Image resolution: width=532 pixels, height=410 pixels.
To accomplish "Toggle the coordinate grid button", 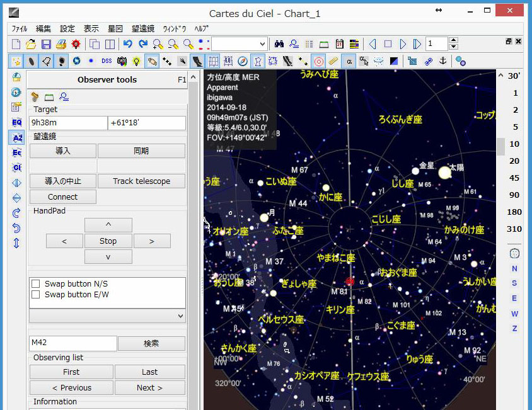I will click(213, 61).
